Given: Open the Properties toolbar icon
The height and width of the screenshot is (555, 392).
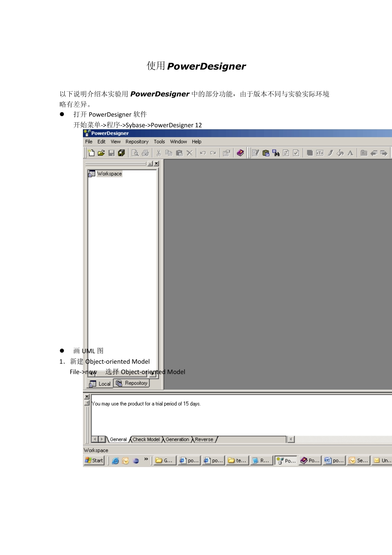Looking at the screenshot, I should coord(227,153).
